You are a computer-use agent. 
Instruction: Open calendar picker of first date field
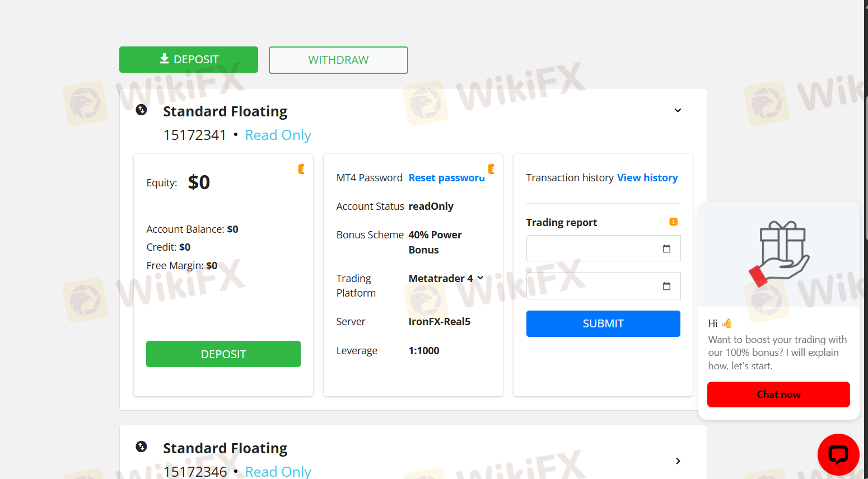[x=666, y=248]
